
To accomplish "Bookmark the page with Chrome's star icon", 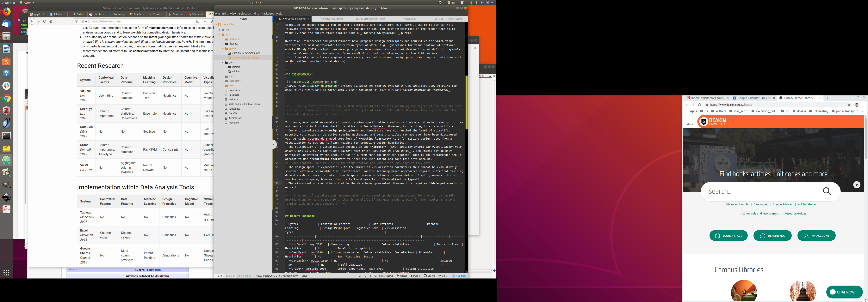I will [849, 105].
